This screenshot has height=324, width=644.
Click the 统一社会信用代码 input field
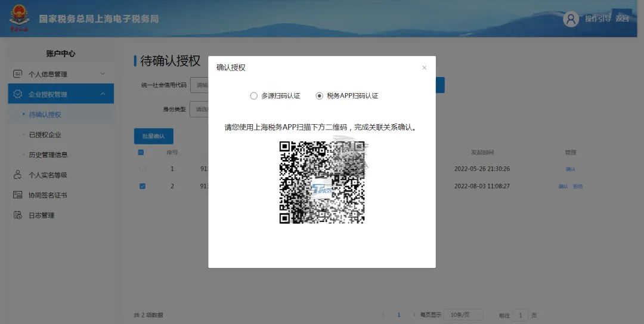point(199,85)
